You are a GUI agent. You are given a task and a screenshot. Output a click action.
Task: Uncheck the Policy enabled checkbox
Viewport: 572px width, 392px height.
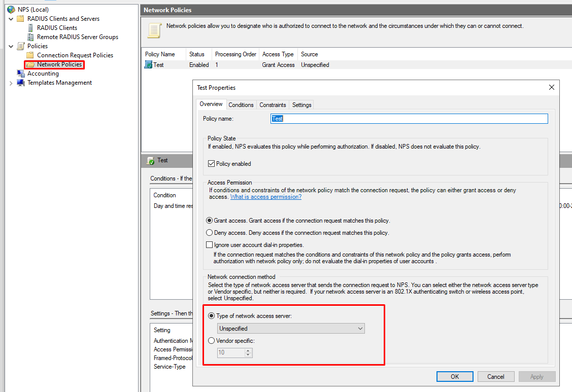click(212, 164)
